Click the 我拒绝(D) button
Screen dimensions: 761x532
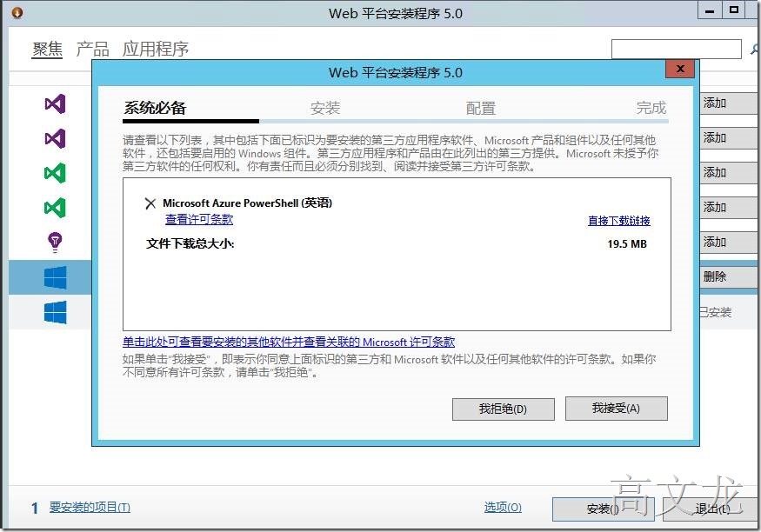pos(504,409)
